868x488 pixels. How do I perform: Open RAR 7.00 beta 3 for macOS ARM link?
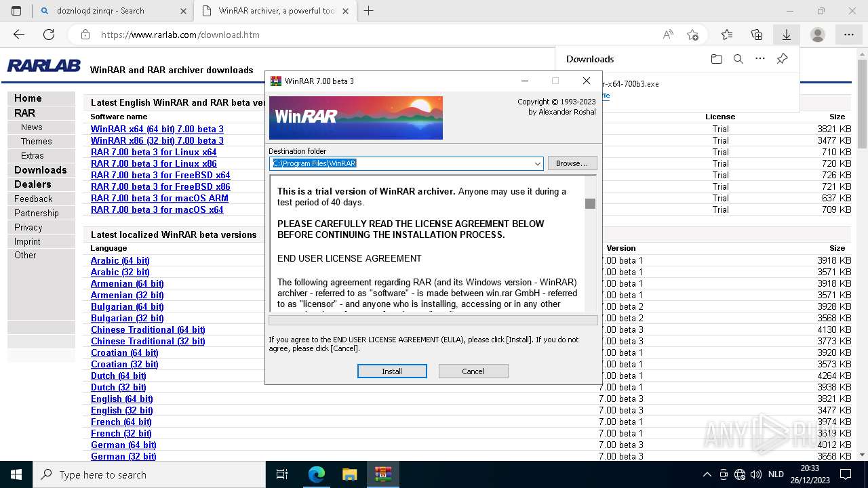[159, 198]
